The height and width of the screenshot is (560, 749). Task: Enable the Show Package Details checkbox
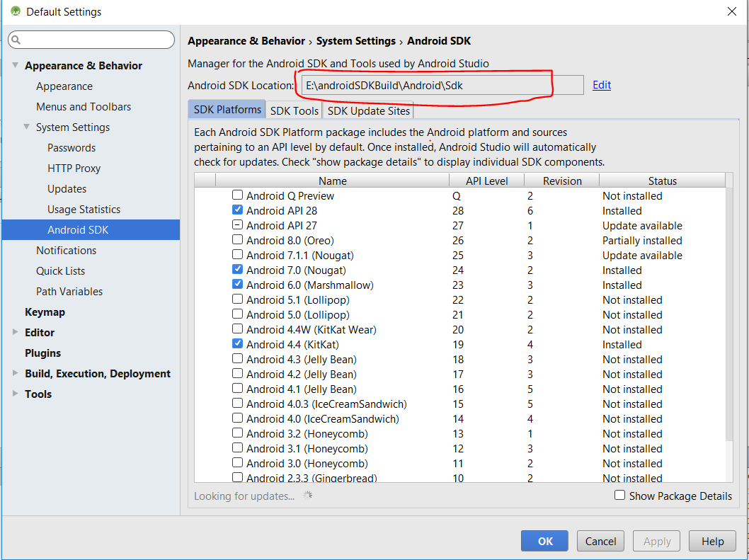619,496
